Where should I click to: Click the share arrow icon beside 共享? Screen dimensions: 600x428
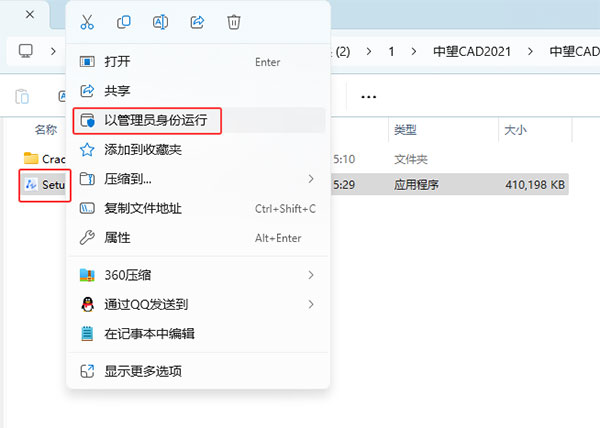87,91
